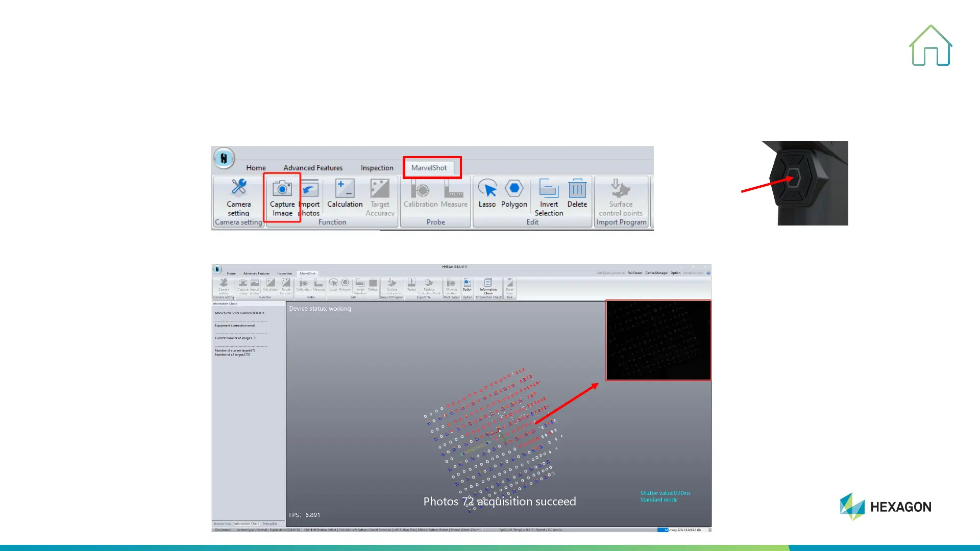
Task: Go to the Home tab in enlarged ribbon
Action: pos(256,168)
